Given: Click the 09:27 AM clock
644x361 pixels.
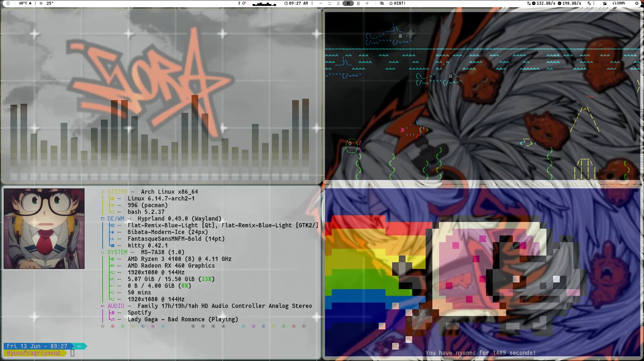Looking at the screenshot, I should (x=296, y=3).
